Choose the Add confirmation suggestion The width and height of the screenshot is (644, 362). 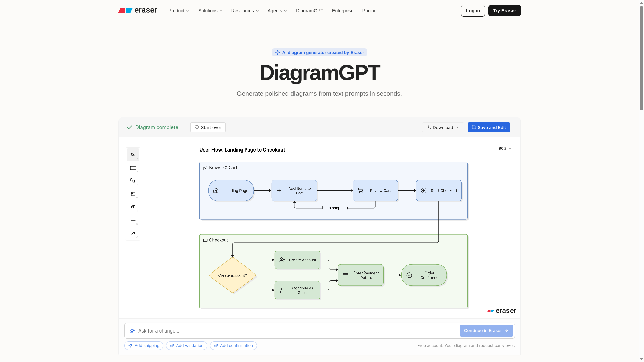233,346
